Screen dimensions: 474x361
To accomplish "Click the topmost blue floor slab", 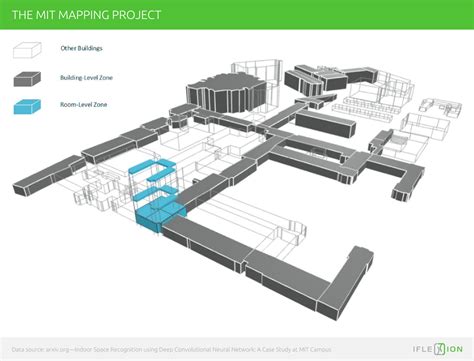I will tap(152, 166).
